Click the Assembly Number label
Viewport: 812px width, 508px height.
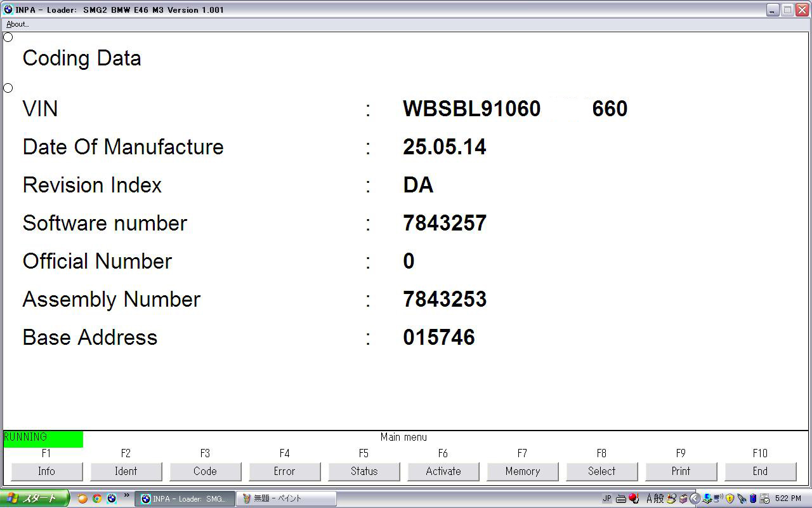coord(112,299)
